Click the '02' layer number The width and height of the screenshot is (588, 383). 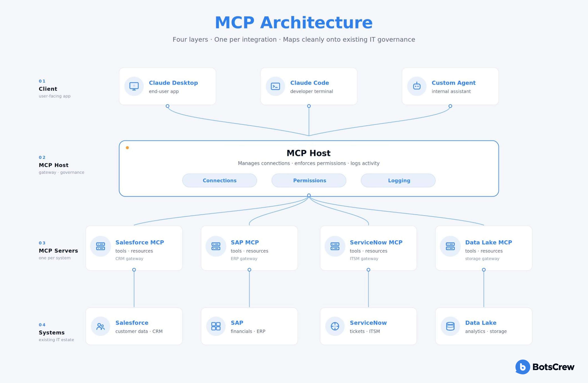click(42, 157)
